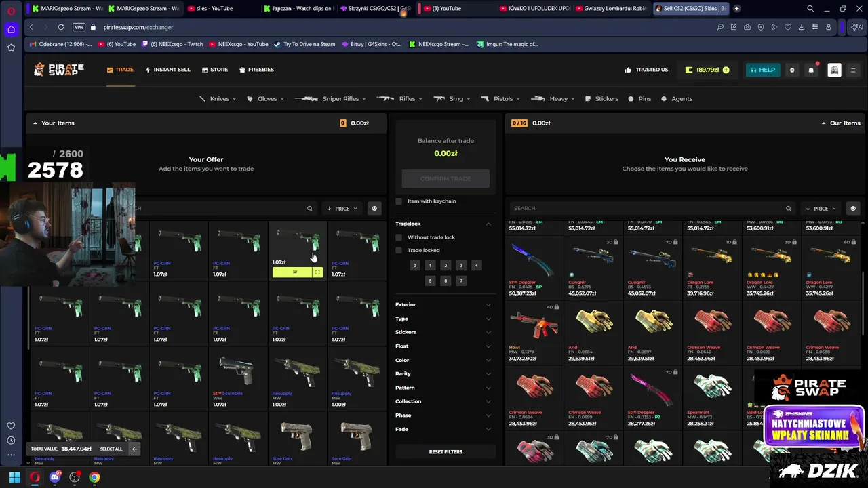The width and height of the screenshot is (868, 488).
Task: Open the user avatar profile
Action: pos(834,70)
